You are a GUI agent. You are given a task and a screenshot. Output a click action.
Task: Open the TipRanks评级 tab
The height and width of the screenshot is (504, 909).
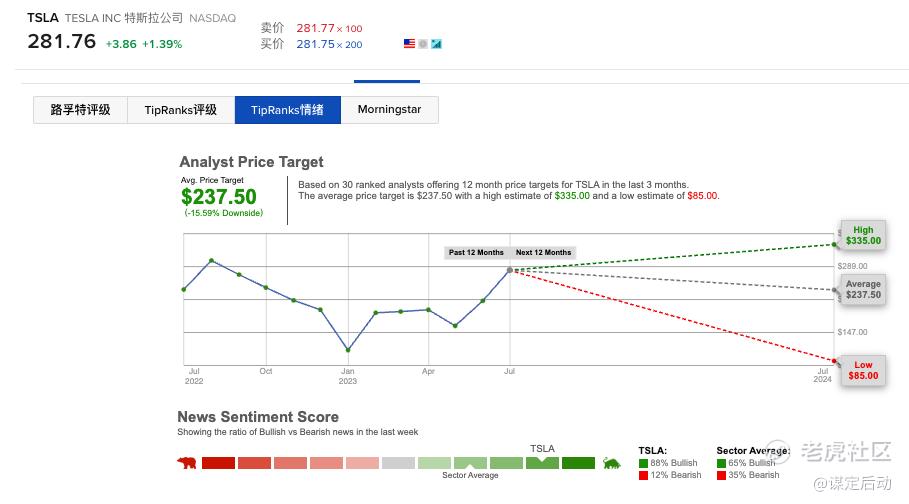coord(181,110)
